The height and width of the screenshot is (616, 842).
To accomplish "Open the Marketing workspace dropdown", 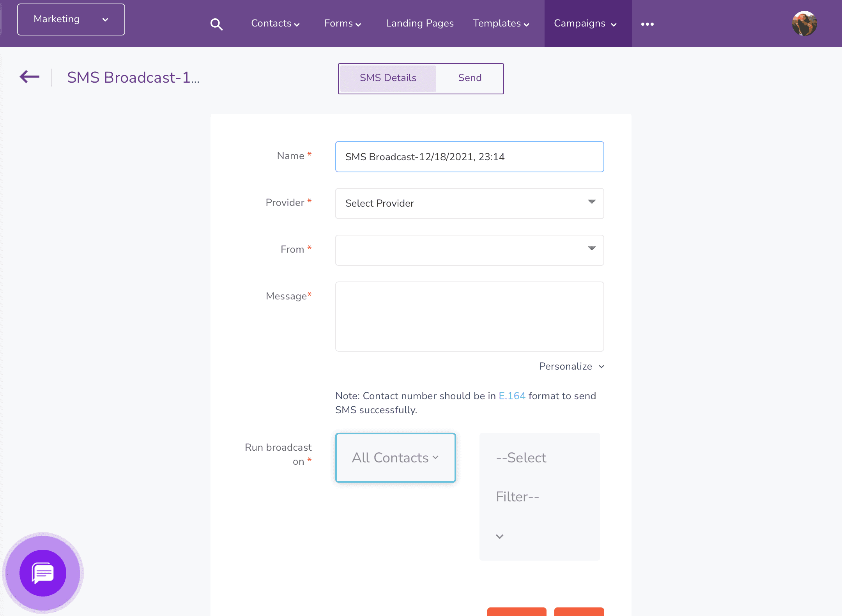I will pyautogui.click(x=71, y=19).
